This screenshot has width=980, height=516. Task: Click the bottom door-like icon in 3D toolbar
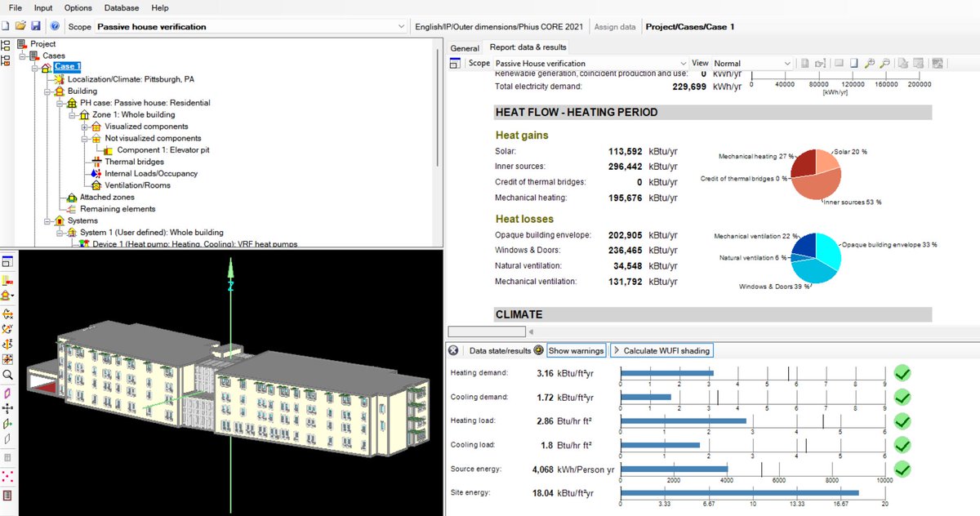(x=7, y=496)
